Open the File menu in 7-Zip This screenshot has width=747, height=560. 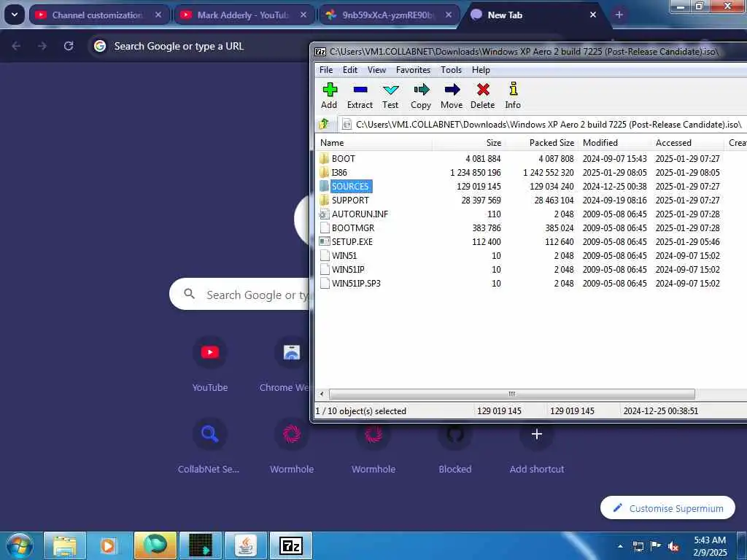326,70
